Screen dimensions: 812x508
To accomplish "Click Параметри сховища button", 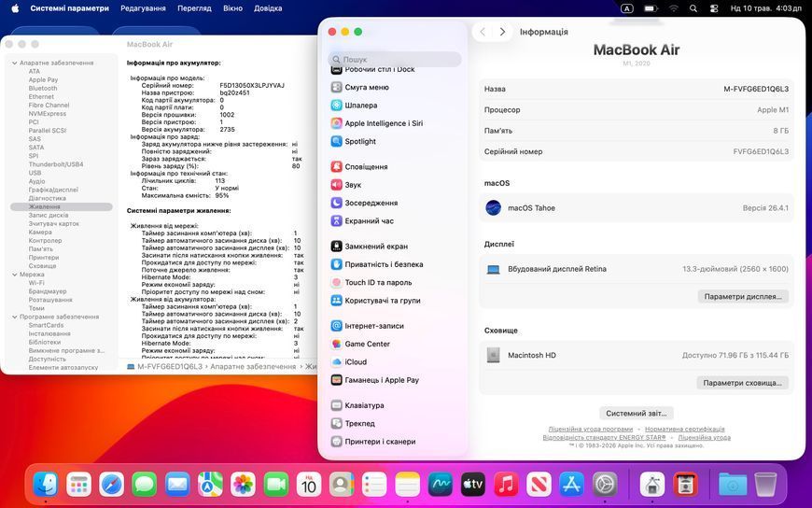I will point(743,383).
